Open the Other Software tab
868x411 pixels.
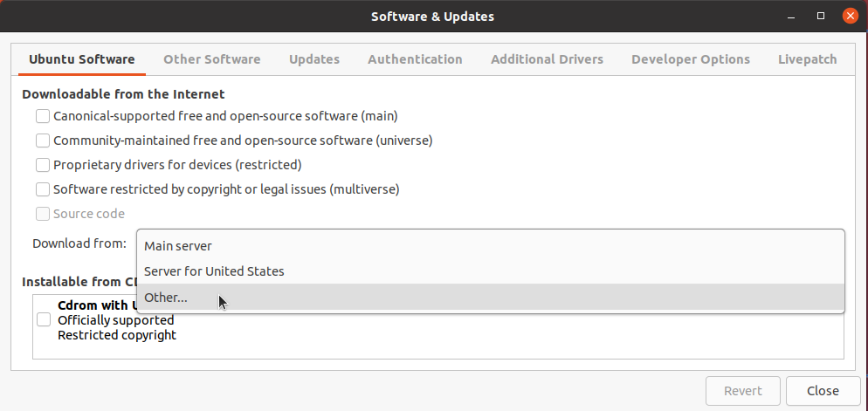coord(212,59)
